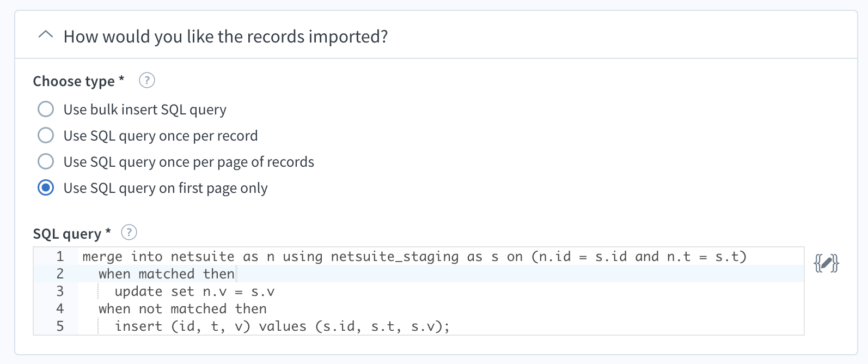868x364 pixels.
Task: Collapse the records imported section chevron
Action: click(46, 35)
